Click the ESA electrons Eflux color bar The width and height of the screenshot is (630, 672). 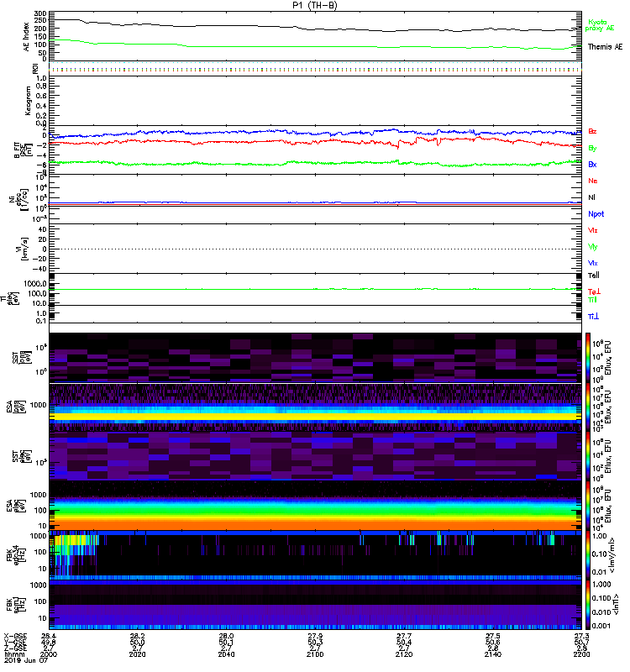pyautogui.click(x=588, y=506)
